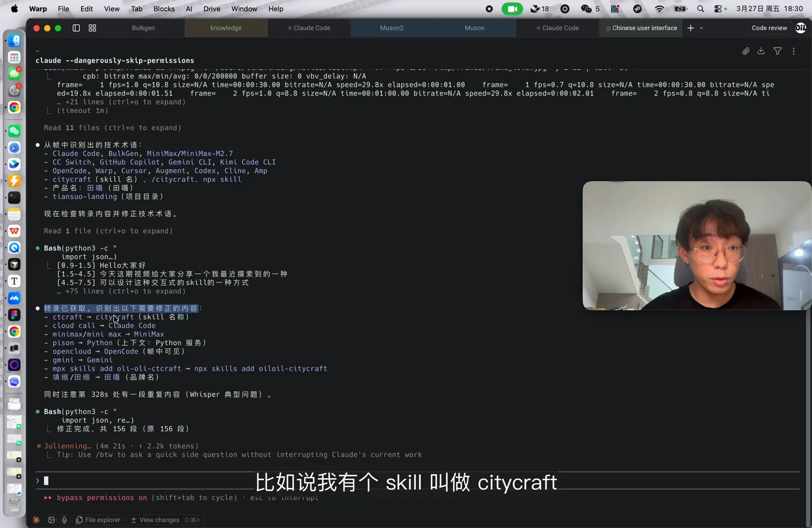Click the Claude asterisk icon in bottom bar
Viewport: 812px width, 528px height.
click(36, 520)
